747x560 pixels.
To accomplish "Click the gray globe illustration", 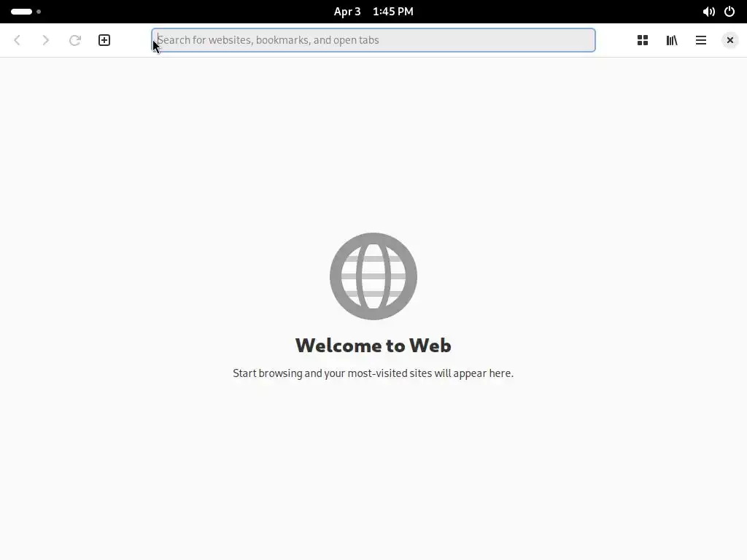I will pyautogui.click(x=373, y=276).
